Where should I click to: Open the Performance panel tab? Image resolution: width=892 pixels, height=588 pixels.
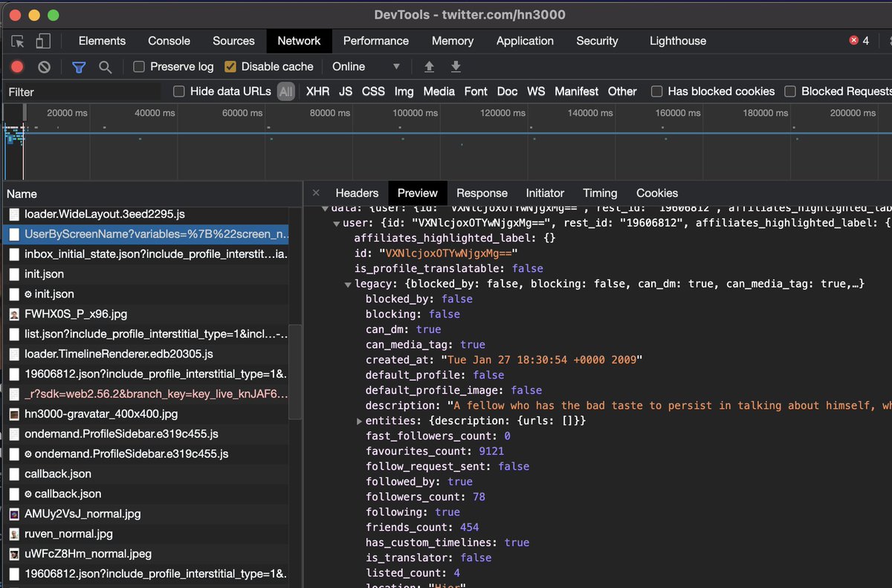coord(376,41)
